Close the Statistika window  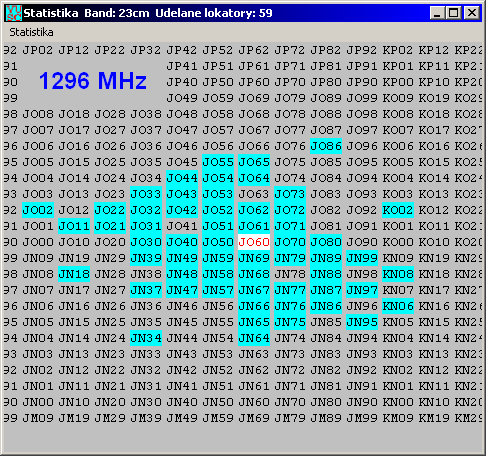click(472, 13)
